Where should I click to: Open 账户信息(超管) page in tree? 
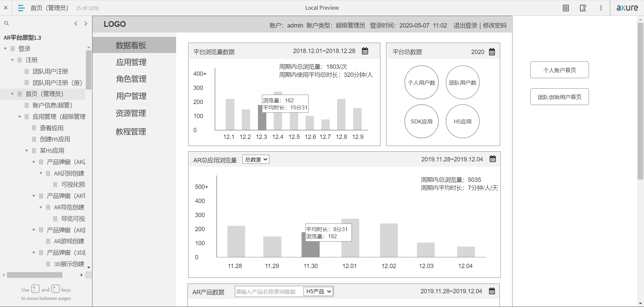pyautogui.click(x=52, y=105)
